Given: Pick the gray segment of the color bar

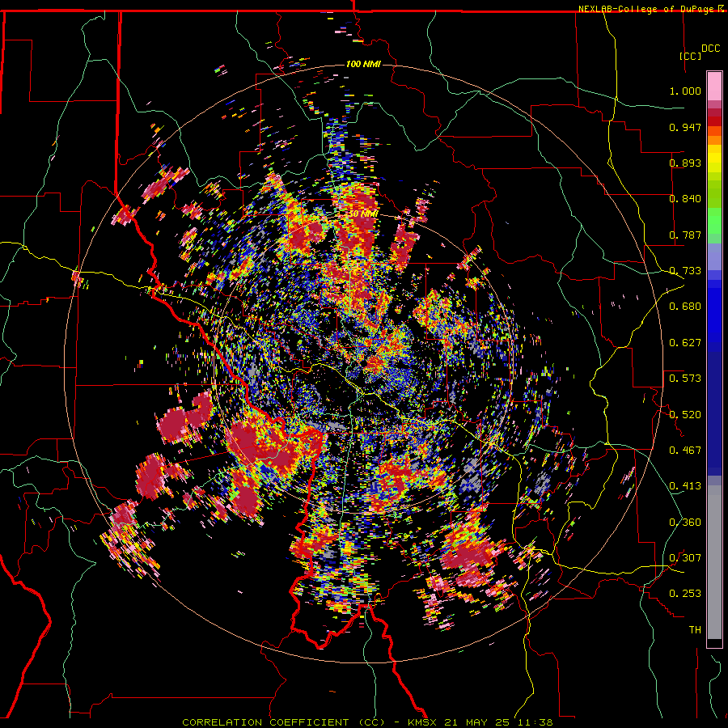Looking at the screenshot, I should pos(714,562).
